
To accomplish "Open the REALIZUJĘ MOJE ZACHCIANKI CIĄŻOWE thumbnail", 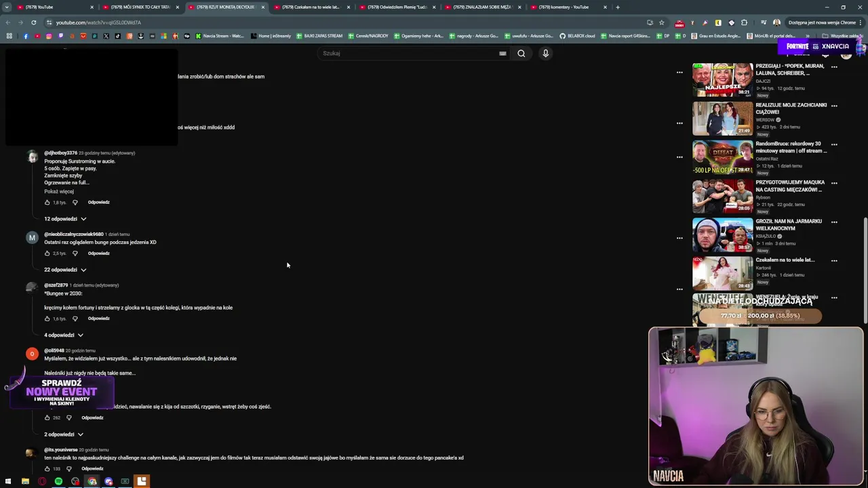I will coord(722,119).
